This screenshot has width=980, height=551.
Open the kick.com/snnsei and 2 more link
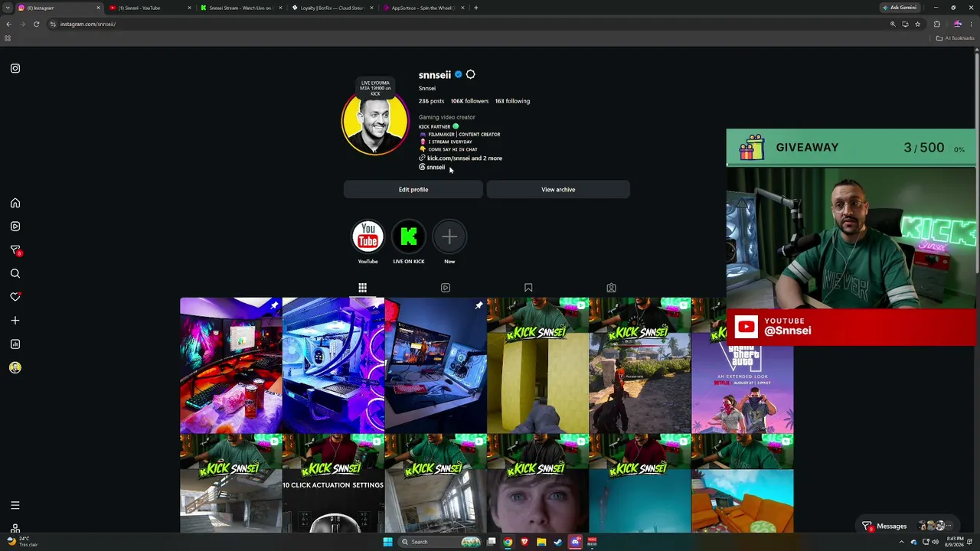pos(460,158)
